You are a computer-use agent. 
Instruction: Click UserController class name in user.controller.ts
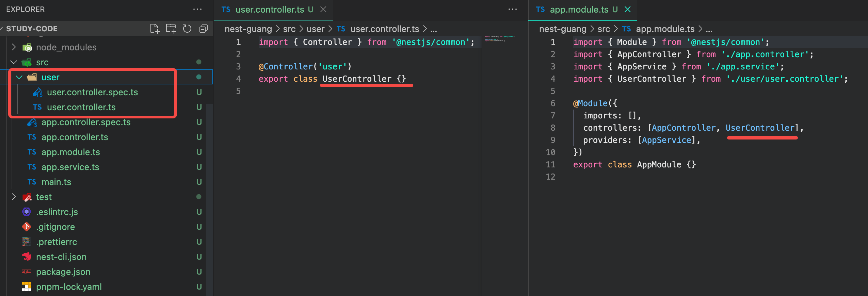point(357,79)
